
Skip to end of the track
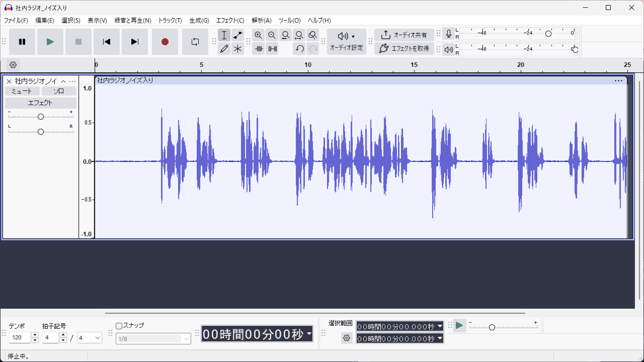point(135,42)
